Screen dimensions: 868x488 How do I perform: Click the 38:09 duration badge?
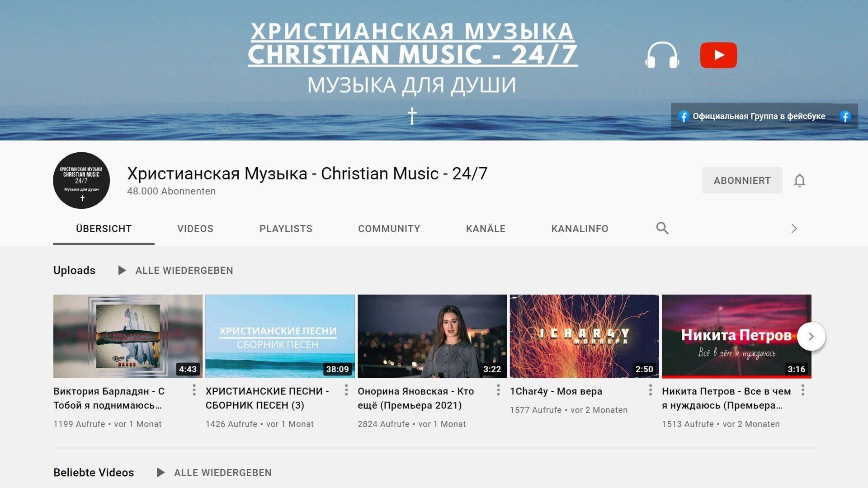point(337,369)
